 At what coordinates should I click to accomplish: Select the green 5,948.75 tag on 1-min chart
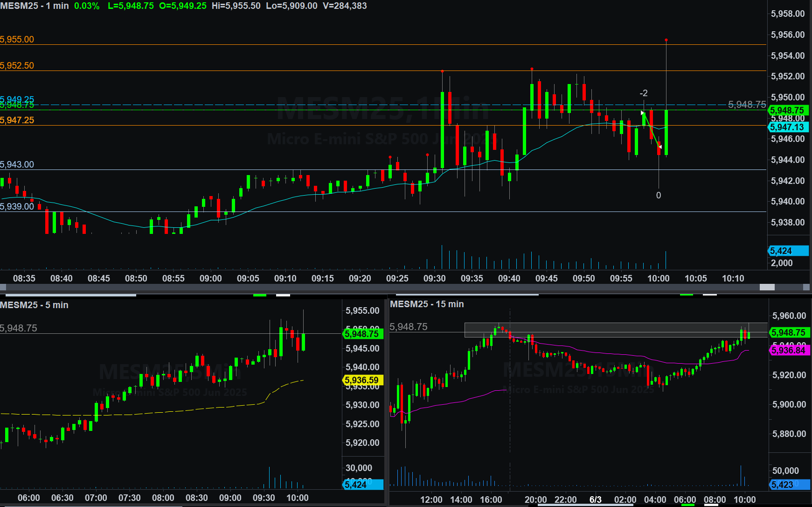[x=788, y=110]
